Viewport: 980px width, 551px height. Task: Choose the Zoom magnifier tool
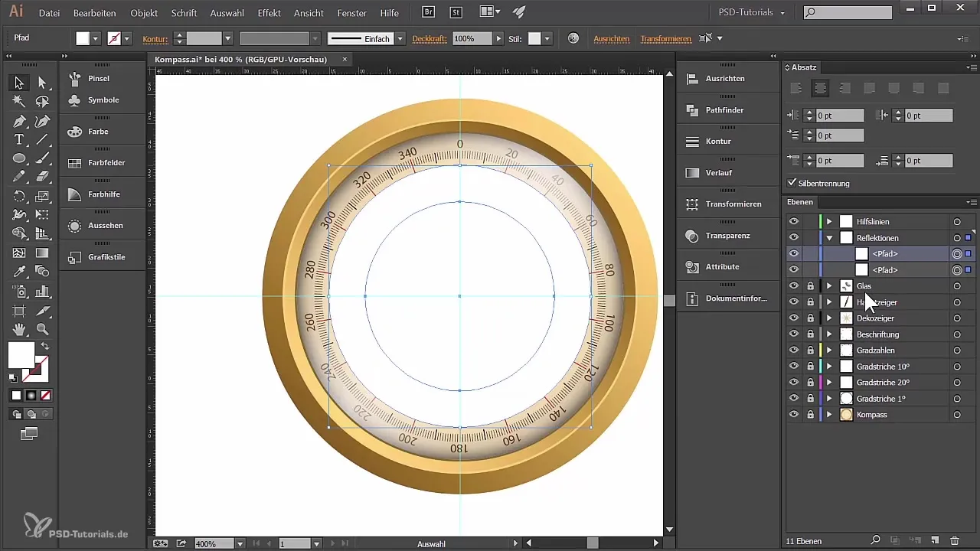point(43,329)
